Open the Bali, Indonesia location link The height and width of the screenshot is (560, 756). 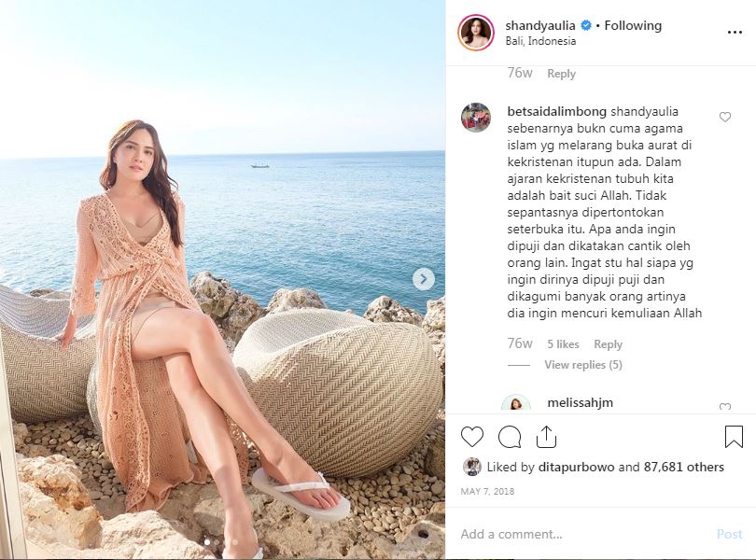tap(540, 41)
